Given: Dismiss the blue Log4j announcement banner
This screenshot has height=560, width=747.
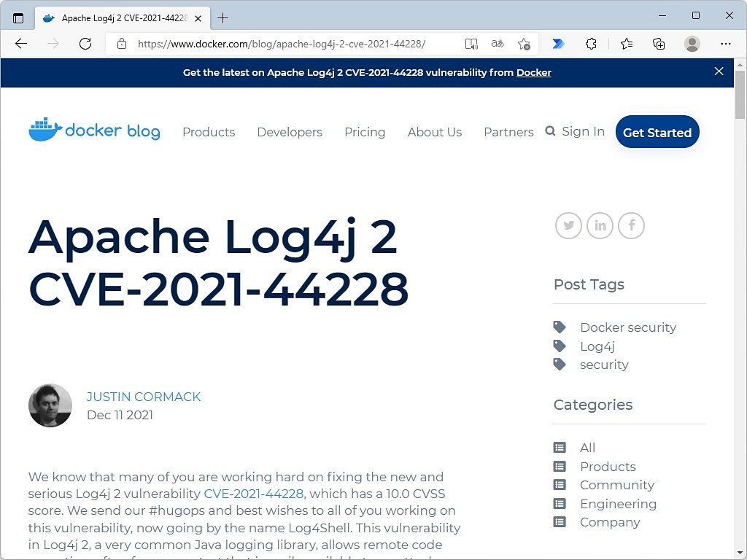Looking at the screenshot, I should point(719,71).
